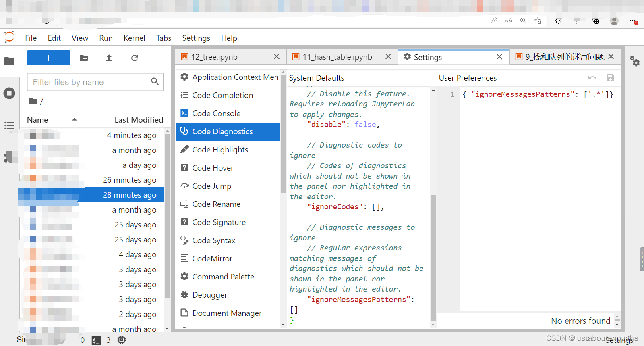Open the Edit menu
This screenshot has width=644, height=346.
pos(54,38)
